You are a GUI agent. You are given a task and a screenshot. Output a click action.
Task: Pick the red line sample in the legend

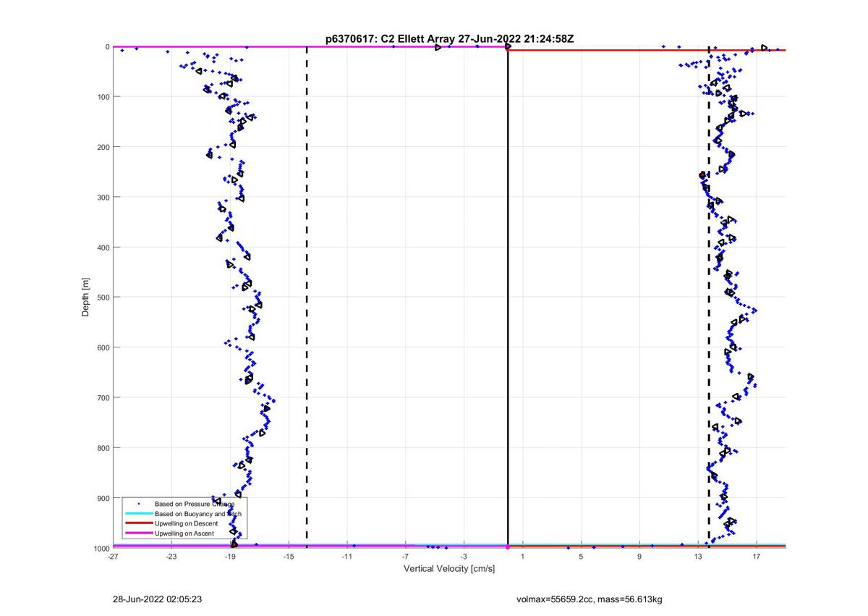tap(137, 523)
